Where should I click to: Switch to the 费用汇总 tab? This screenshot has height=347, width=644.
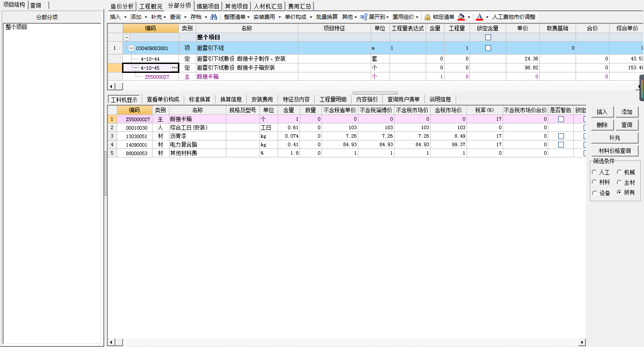(x=300, y=6)
